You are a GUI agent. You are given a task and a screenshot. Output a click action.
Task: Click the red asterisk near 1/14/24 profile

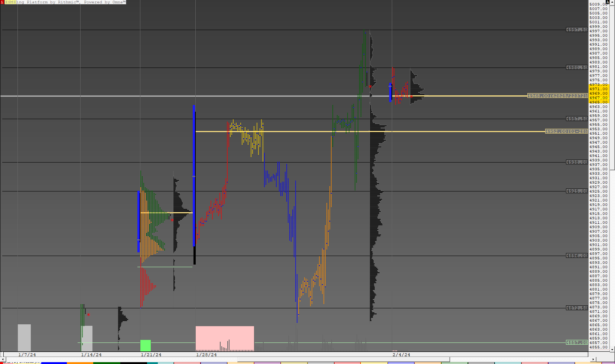coord(88,315)
